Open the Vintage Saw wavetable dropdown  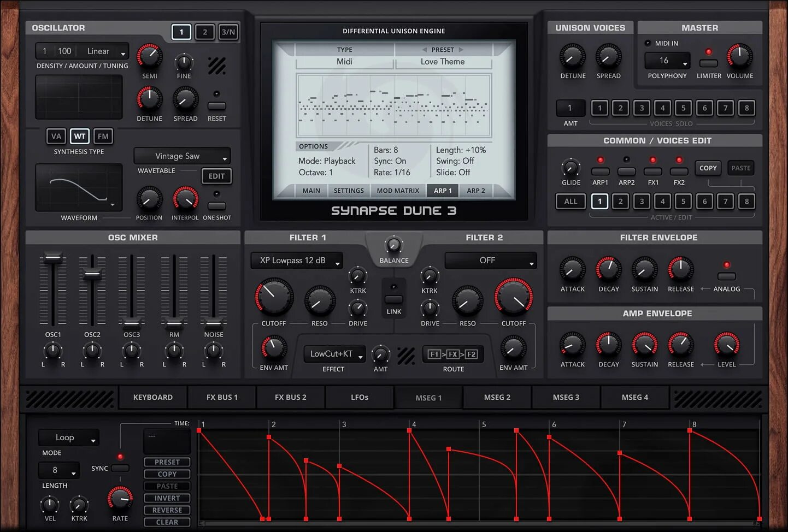[x=182, y=156]
